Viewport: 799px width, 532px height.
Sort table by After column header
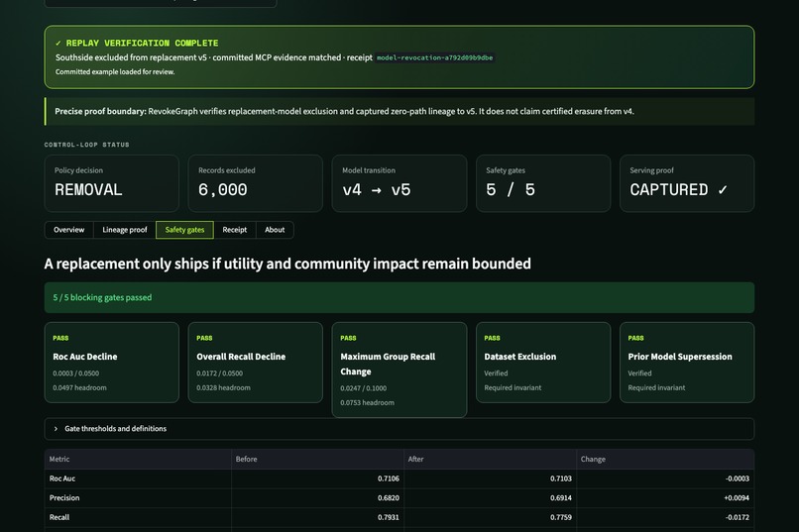(490, 459)
